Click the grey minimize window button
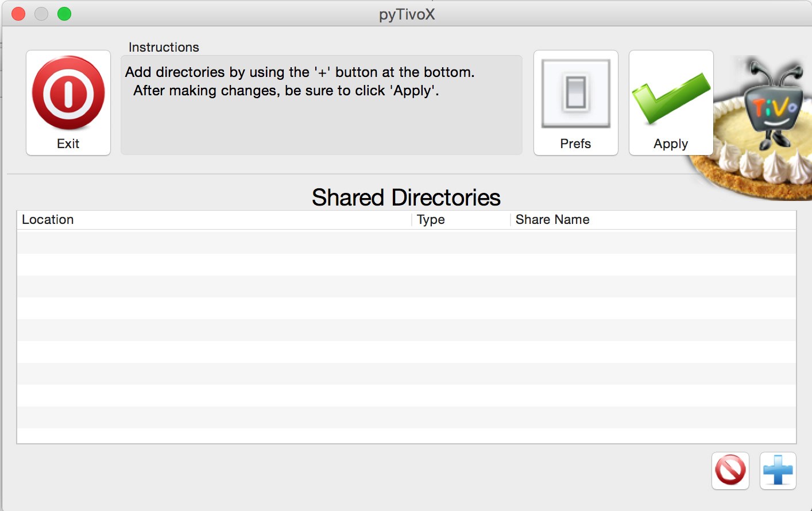Screen dimensions: 812x511 41,14
